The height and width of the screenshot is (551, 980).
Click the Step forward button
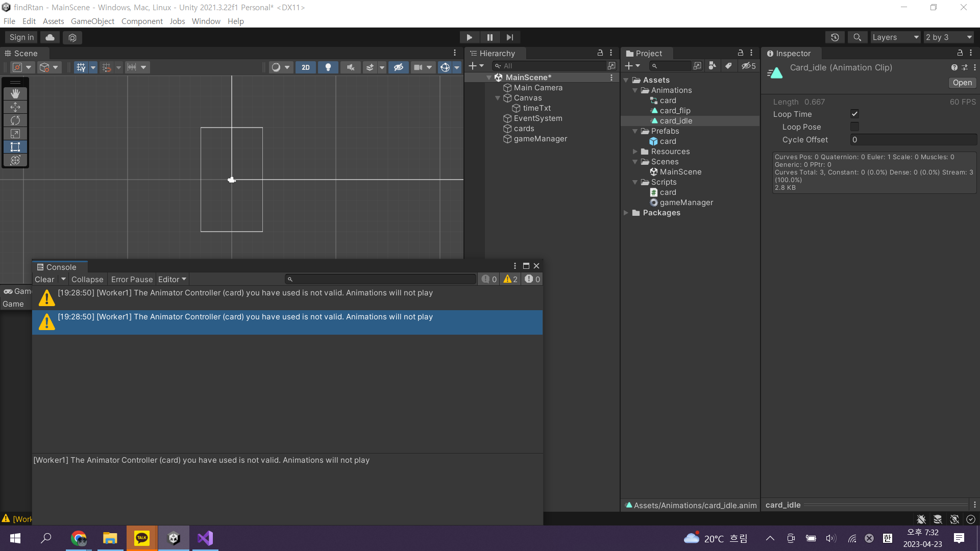pyautogui.click(x=510, y=37)
